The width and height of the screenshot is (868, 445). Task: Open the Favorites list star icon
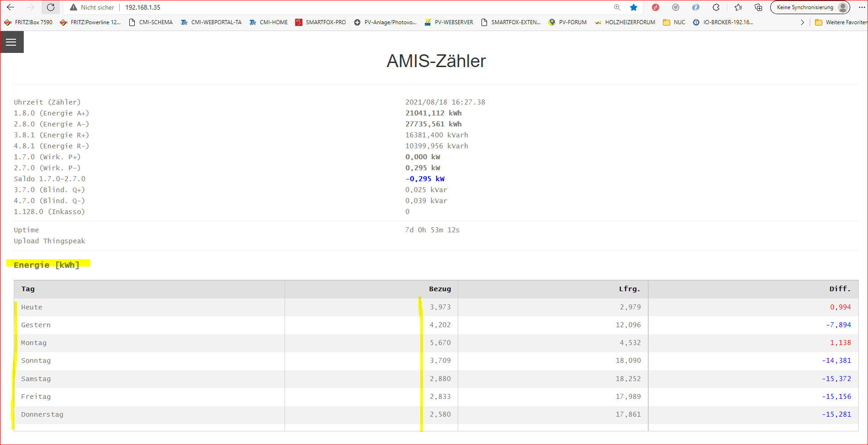(738, 7)
